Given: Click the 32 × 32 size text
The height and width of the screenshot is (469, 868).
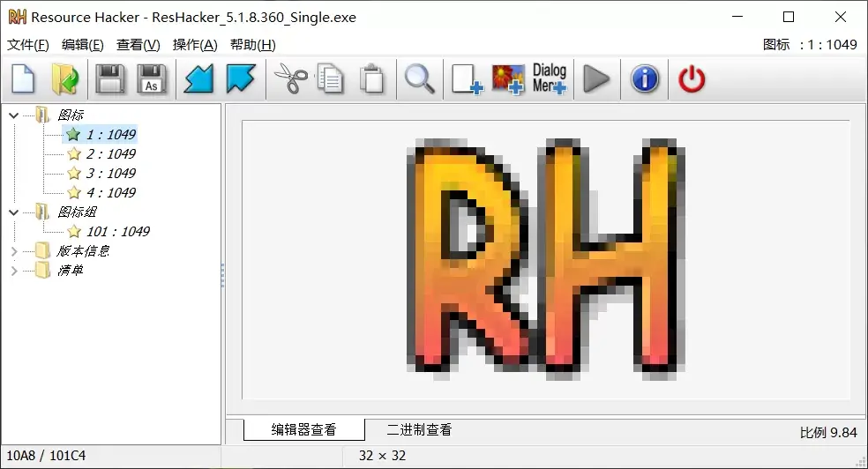Looking at the screenshot, I should pyautogui.click(x=382, y=456).
